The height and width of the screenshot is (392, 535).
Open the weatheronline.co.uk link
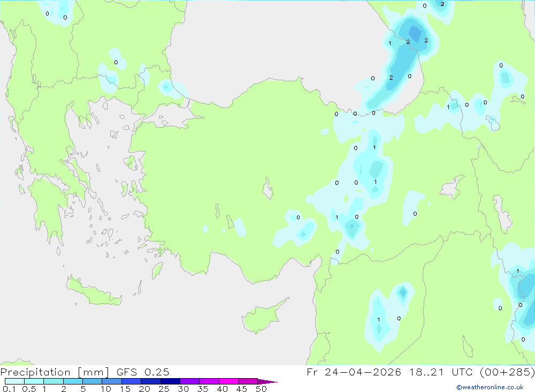490,387
